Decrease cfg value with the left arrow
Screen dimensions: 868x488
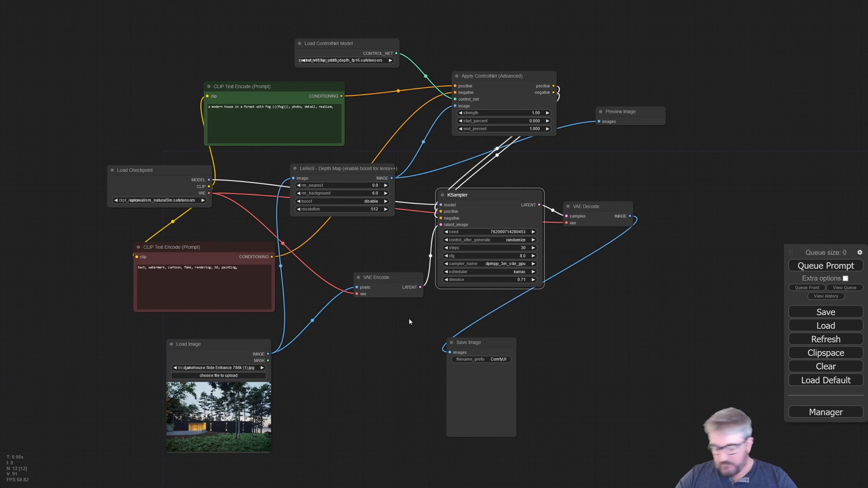point(446,256)
